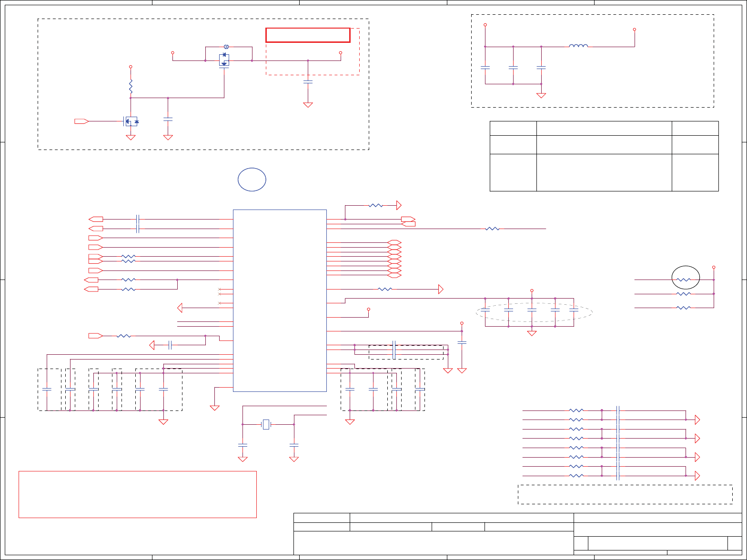Select the empty blue circle above the IC
Image resolution: width=747 pixels, height=560 pixels.
tap(252, 180)
